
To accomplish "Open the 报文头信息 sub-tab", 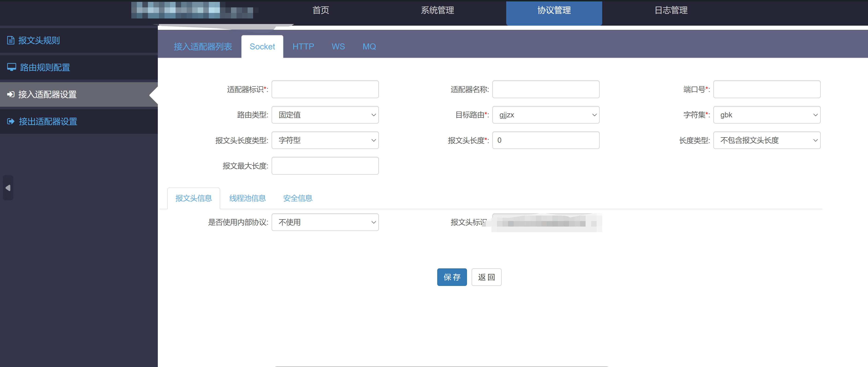I will point(194,198).
